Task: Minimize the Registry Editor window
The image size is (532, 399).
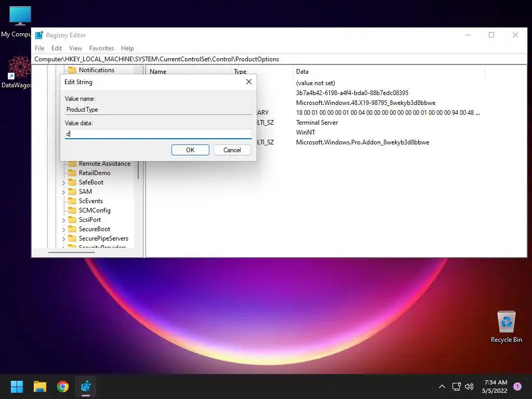Action: pos(468,35)
